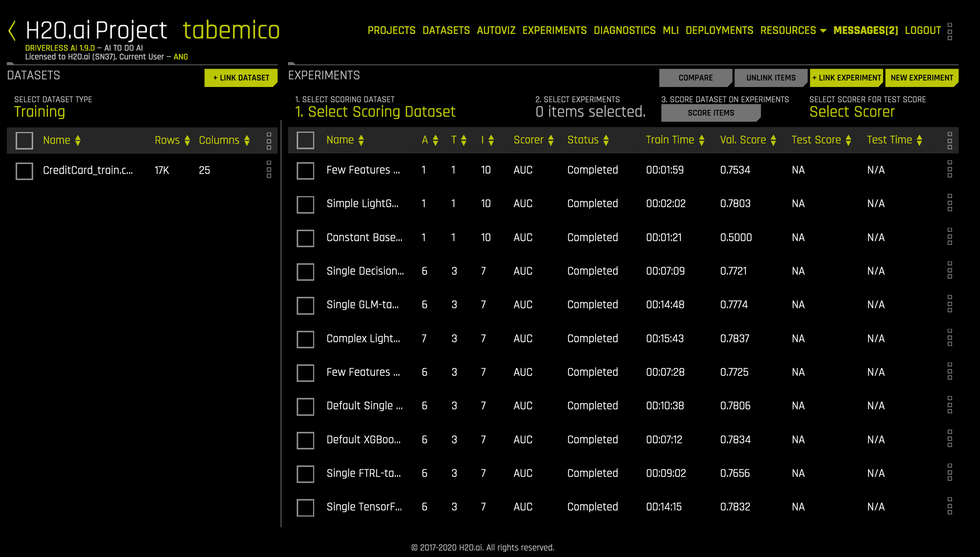This screenshot has height=557, width=980.
Task: Select the CreditCard_train.c dataset checkbox
Action: [x=24, y=171]
